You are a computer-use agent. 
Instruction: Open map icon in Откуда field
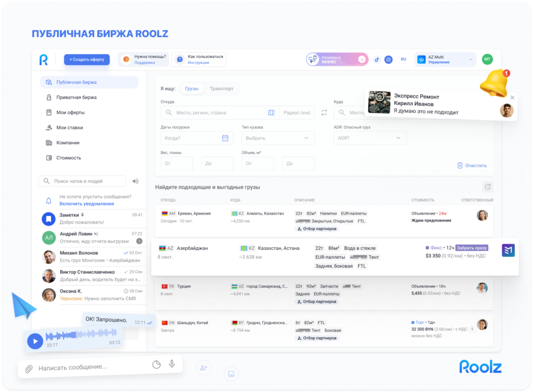[x=271, y=112]
